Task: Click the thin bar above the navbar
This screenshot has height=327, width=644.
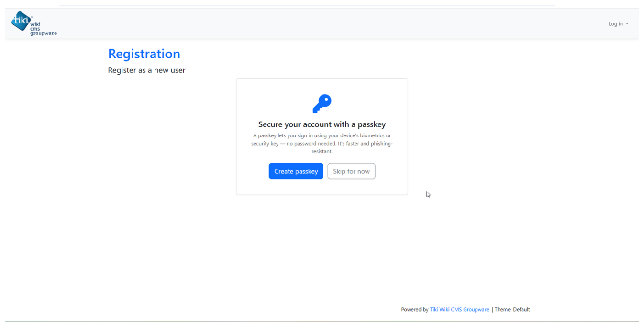Action: (x=307, y=6)
